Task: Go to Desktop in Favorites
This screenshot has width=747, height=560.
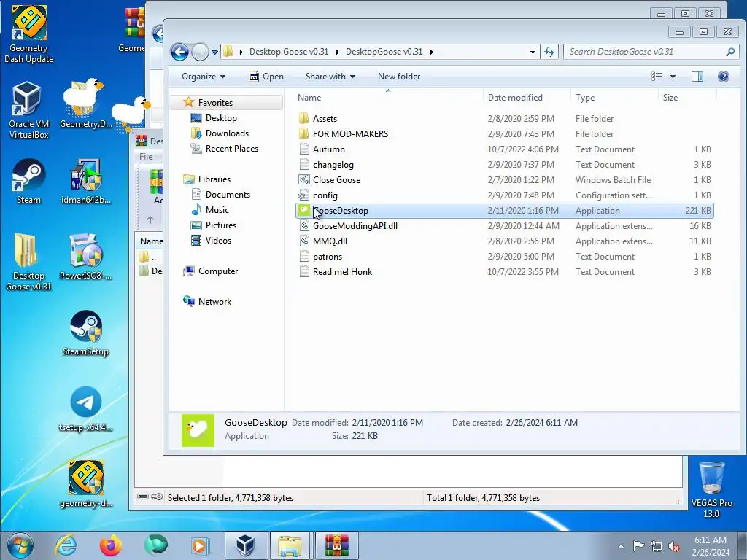Action: [x=221, y=117]
